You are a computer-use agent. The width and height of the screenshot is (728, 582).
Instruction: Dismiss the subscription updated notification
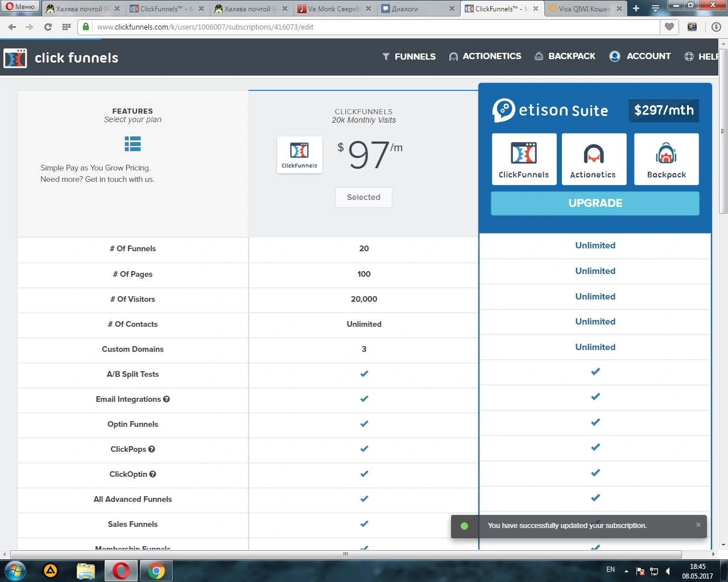tap(698, 525)
